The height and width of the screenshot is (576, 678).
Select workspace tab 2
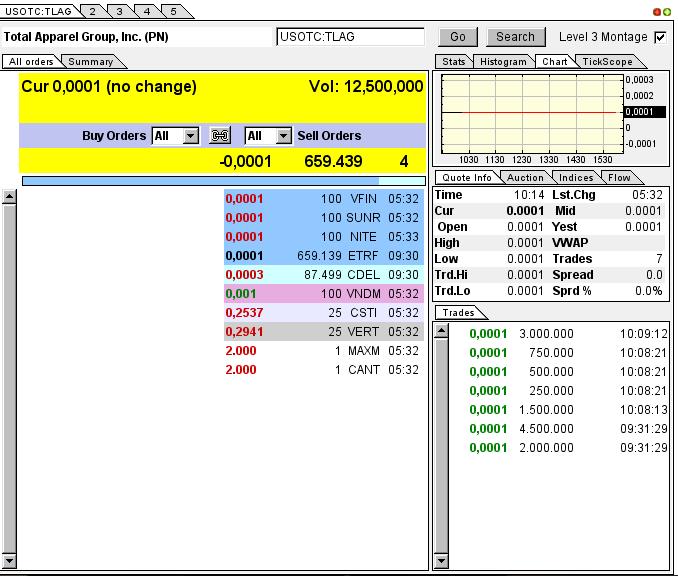(x=91, y=11)
